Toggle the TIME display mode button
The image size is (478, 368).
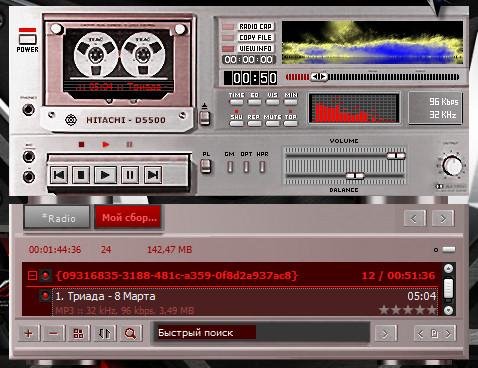tap(236, 102)
